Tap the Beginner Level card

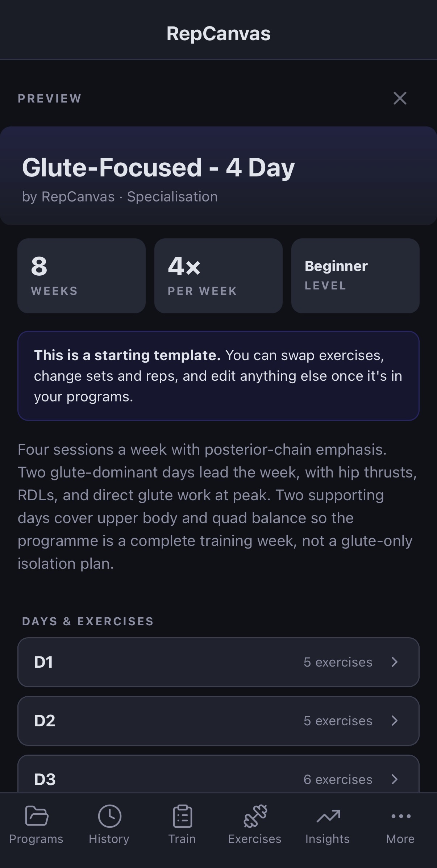click(x=355, y=276)
